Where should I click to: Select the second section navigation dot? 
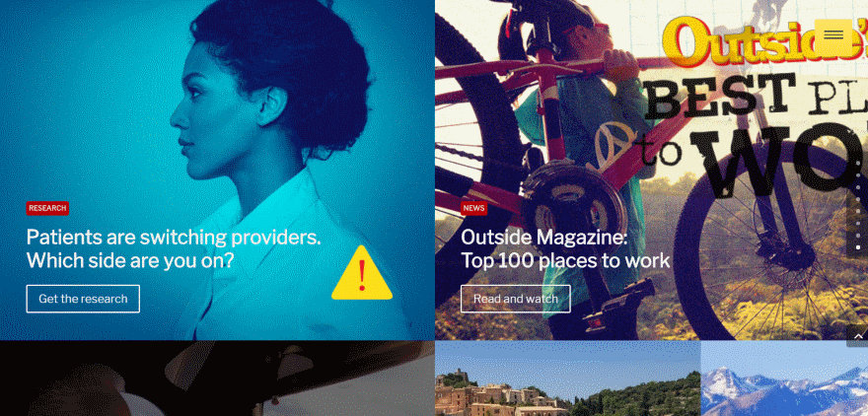click(858, 175)
